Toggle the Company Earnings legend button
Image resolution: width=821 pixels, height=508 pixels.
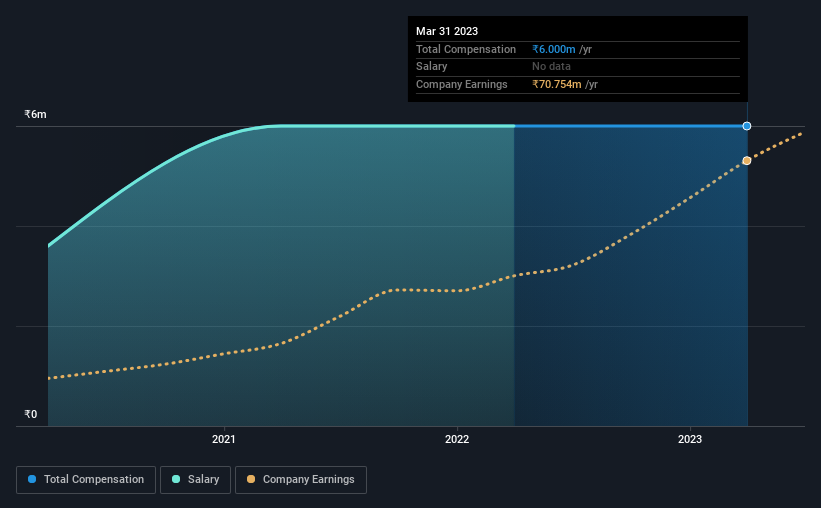pyautogui.click(x=301, y=480)
